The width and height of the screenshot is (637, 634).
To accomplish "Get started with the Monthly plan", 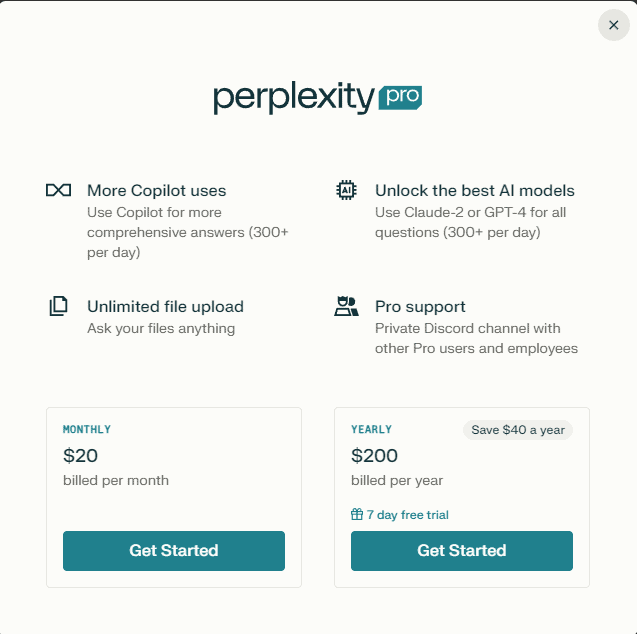I will tap(174, 550).
